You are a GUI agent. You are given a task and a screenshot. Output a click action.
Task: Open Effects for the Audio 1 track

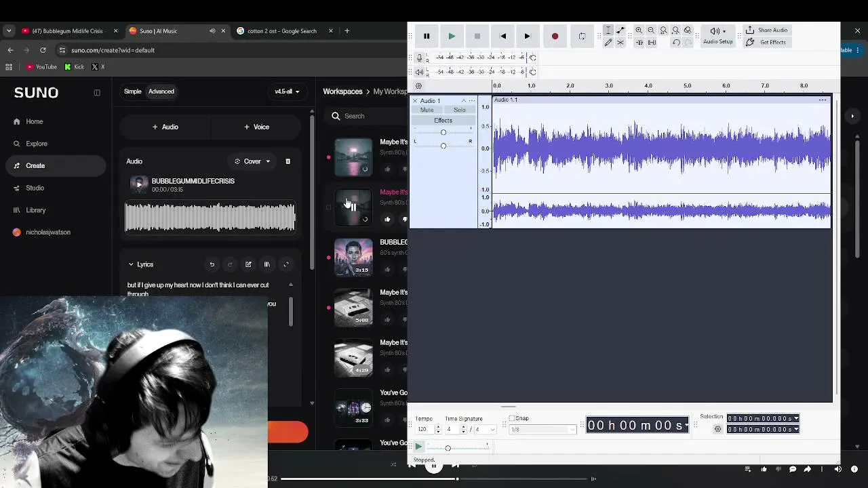(x=443, y=121)
